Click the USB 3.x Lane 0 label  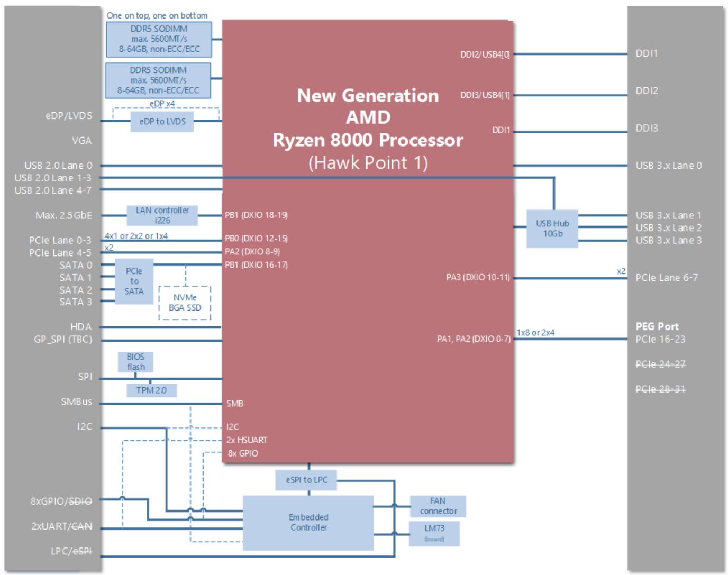[x=669, y=166]
